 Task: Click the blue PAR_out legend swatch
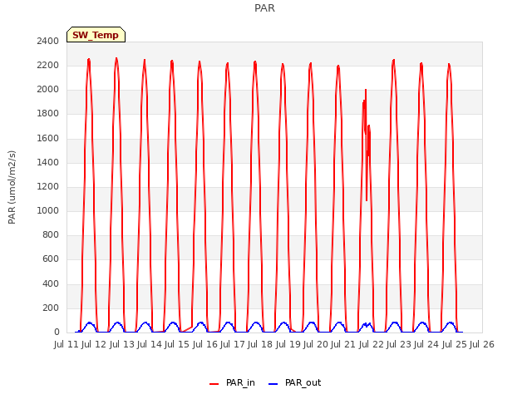pyautogui.click(x=273, y=384)
